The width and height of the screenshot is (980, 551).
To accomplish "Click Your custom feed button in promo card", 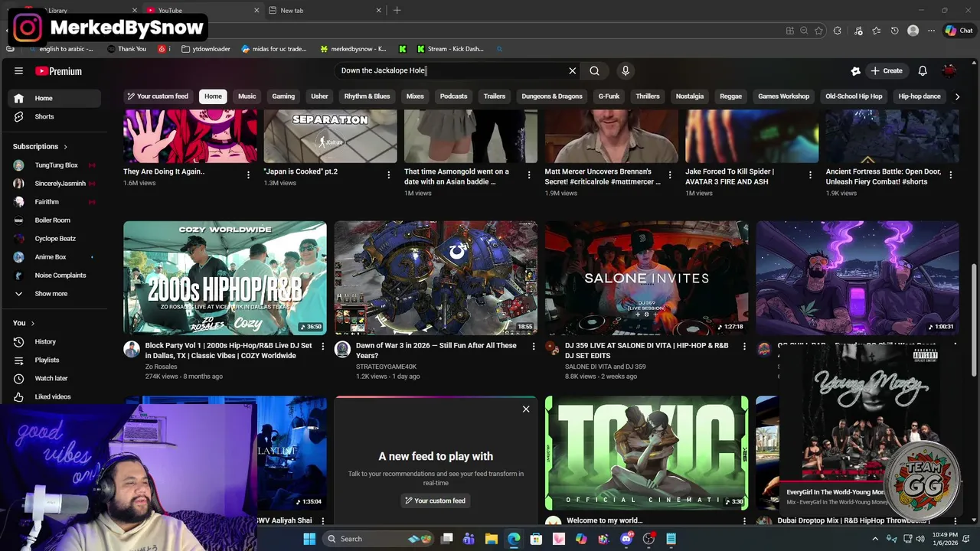I will point(436,500).
